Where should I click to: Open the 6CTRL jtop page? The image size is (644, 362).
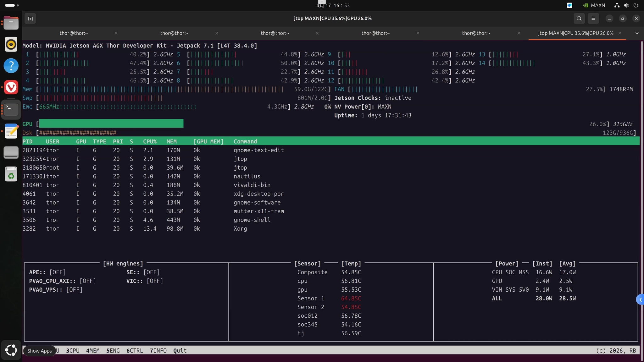coord(135,351)
